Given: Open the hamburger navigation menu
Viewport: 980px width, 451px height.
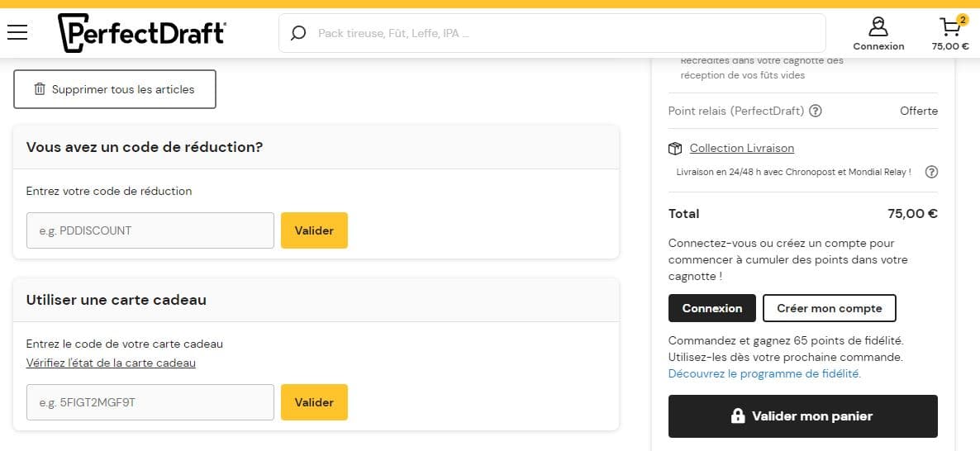Looking at the screenshot, I should [x=17, y=33].
